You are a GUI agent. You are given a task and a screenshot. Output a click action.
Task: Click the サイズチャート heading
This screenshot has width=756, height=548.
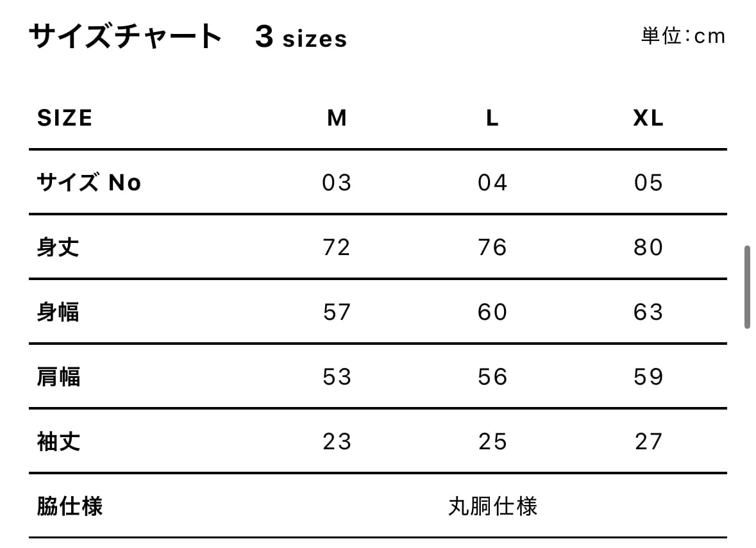click(126, 37)
